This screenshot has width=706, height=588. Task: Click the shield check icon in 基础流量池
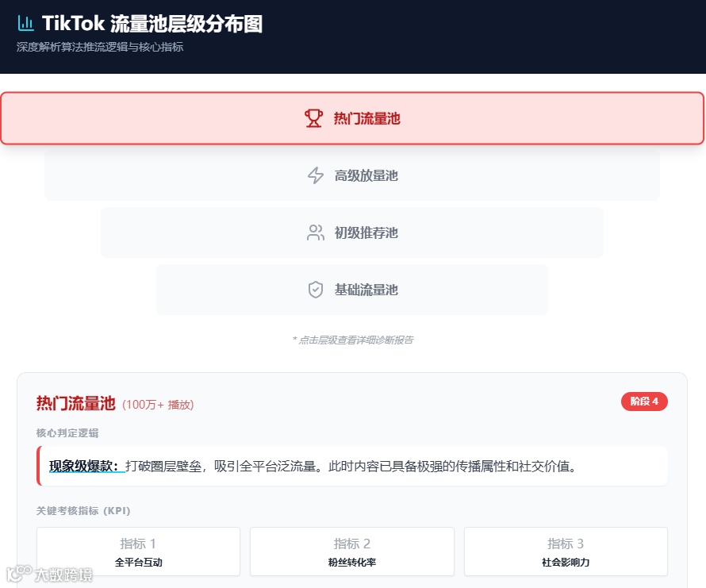tap(316, 290)
